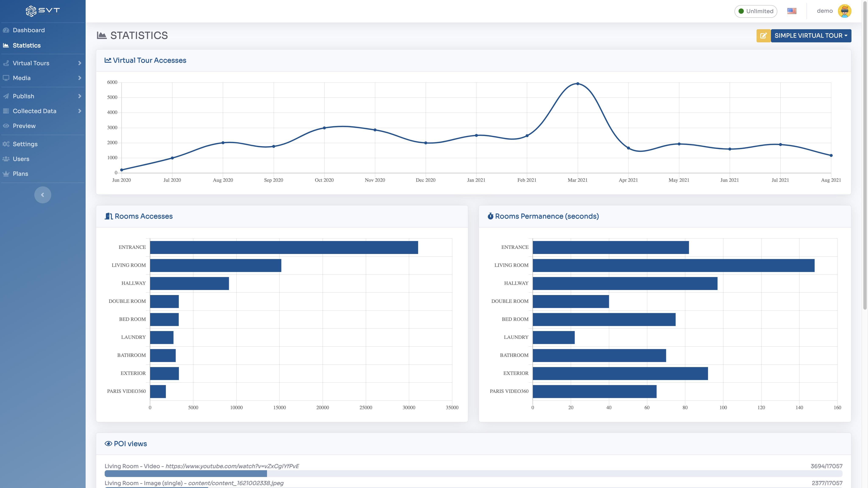This screenshot has width=868, height=488.
Task: Expand the Publish submenu chevron
Action: (79, 96)
